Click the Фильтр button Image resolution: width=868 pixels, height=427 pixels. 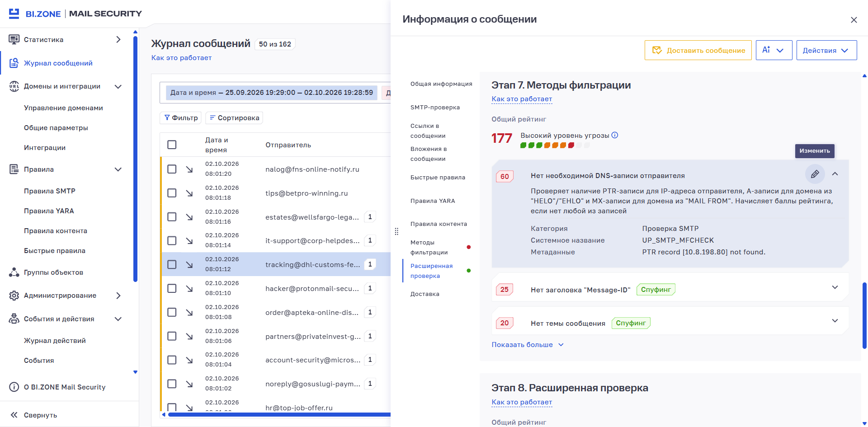click(x=180, y=117)
